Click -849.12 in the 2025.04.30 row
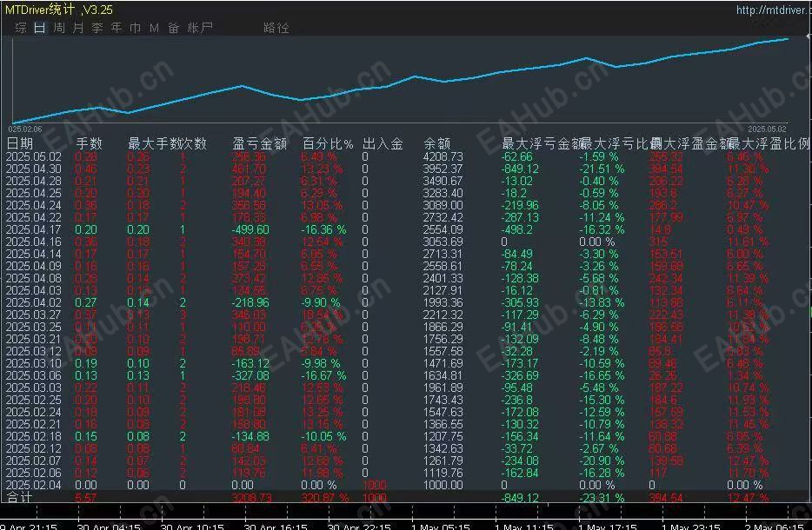Viewport: 812px width, 530px height. [520, 169]
